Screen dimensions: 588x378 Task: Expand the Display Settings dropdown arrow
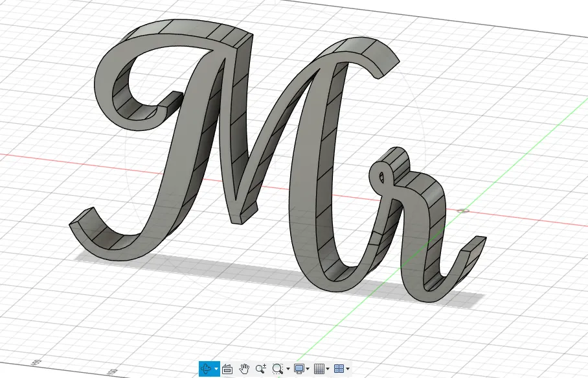click(308, 369)
